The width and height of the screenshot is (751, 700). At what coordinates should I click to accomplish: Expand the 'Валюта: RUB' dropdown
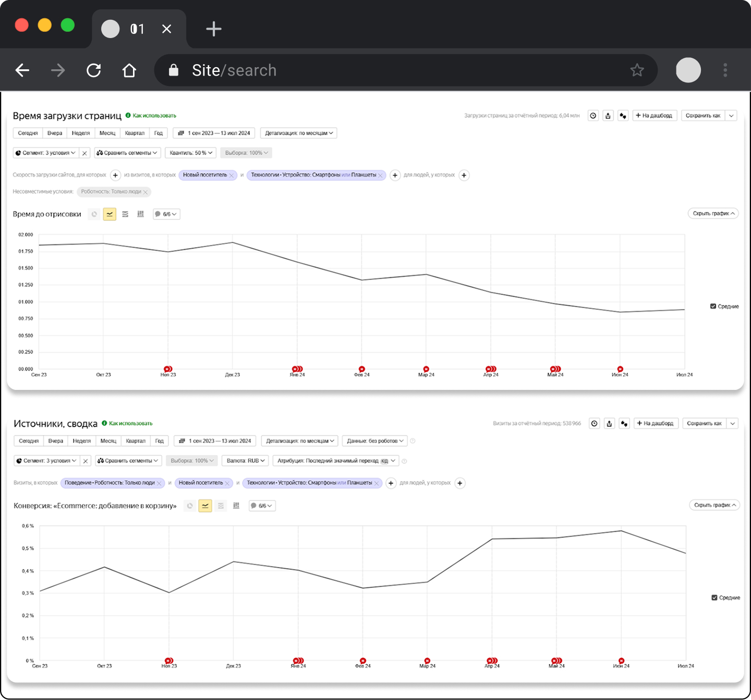(x=246, y=461)
